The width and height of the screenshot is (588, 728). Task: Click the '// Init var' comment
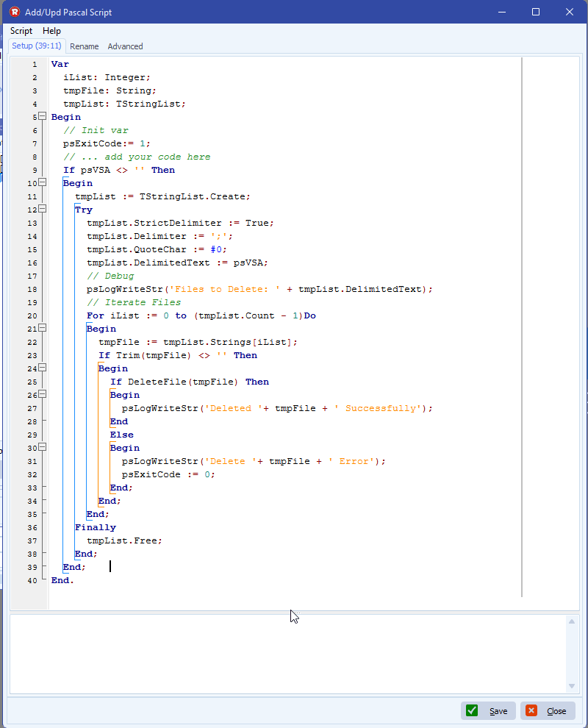96,130
